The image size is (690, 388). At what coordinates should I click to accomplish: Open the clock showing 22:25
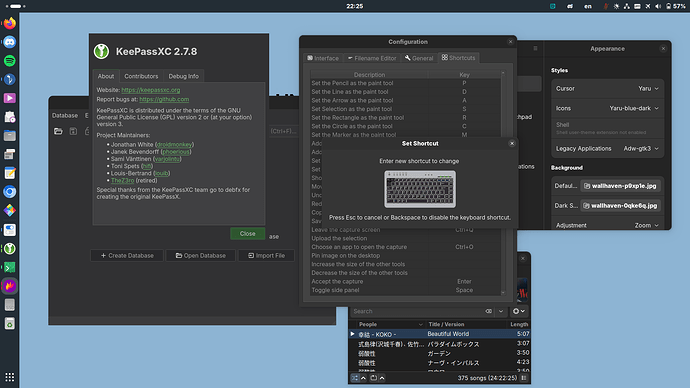[355, 6]
